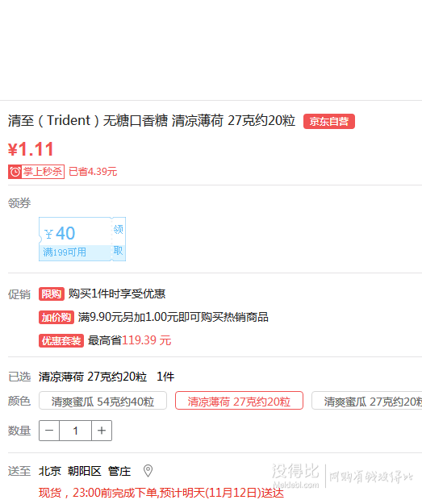Click the 优惠套装 promotion tag
The image size is (422, 504).
(61, 341)
